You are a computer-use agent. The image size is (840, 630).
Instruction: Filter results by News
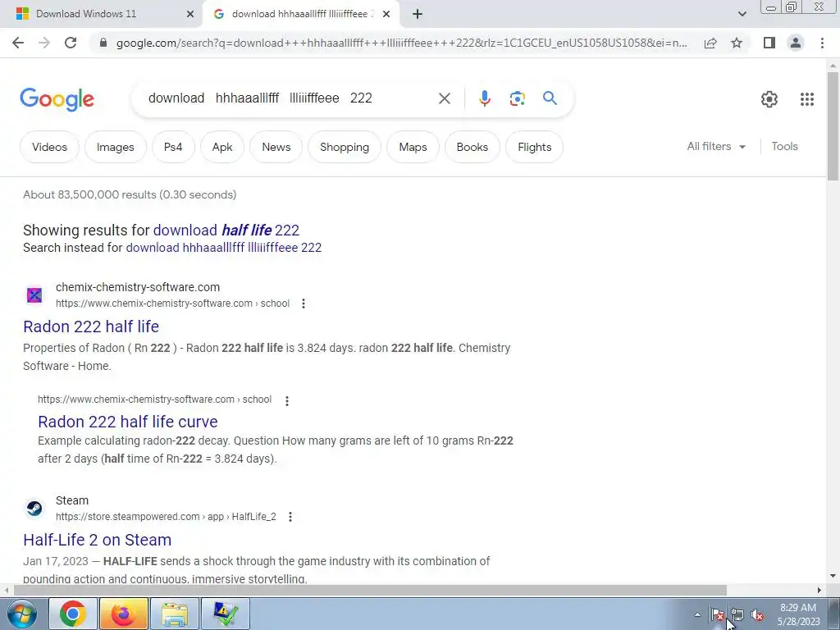point(276,147)
